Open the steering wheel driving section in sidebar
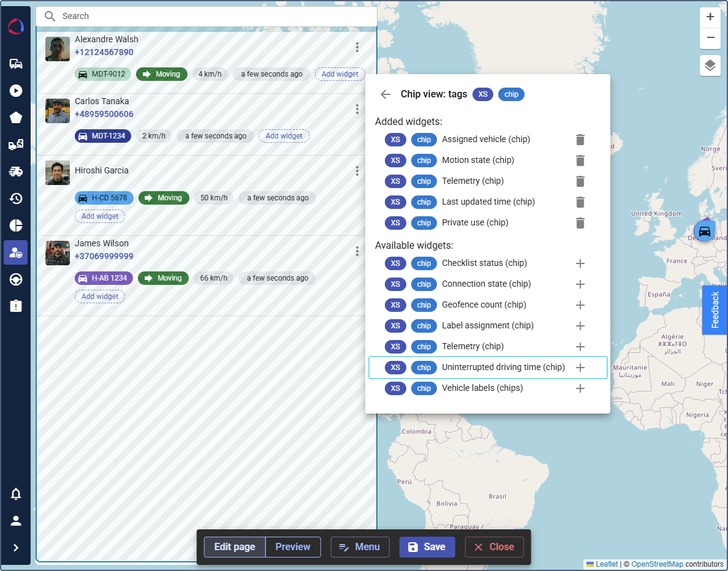Screen dimensions: 728x571 tap(16, 279)
